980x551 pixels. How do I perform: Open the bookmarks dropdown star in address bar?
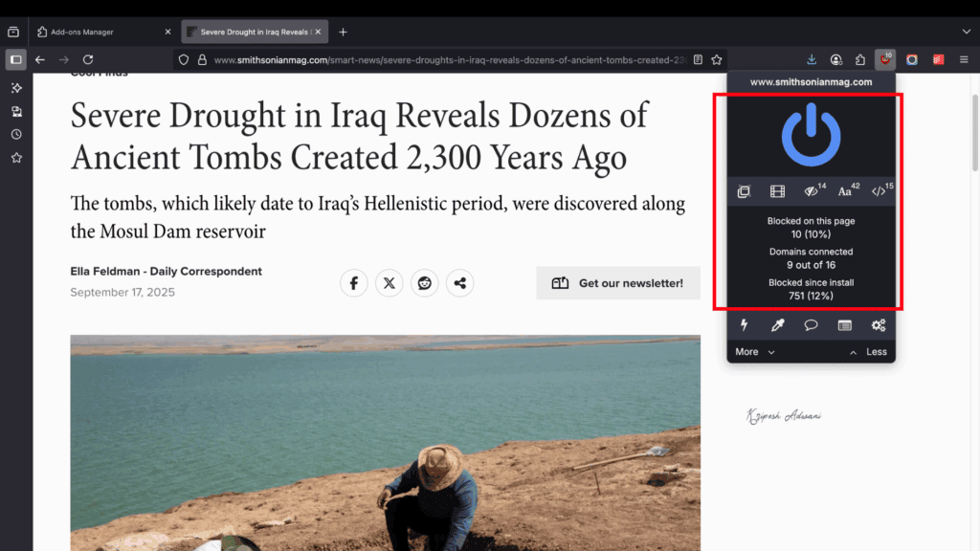tap(717, 58)
